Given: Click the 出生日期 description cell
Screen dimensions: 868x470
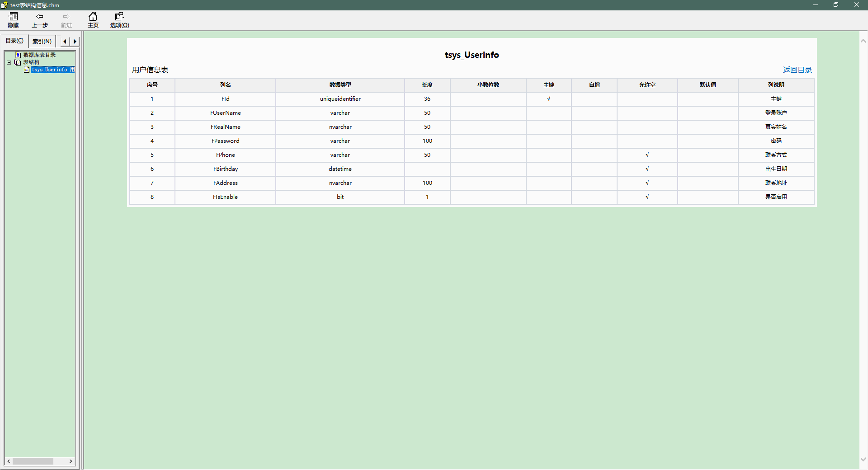Looking at the screenshot, I should (776, 169).
